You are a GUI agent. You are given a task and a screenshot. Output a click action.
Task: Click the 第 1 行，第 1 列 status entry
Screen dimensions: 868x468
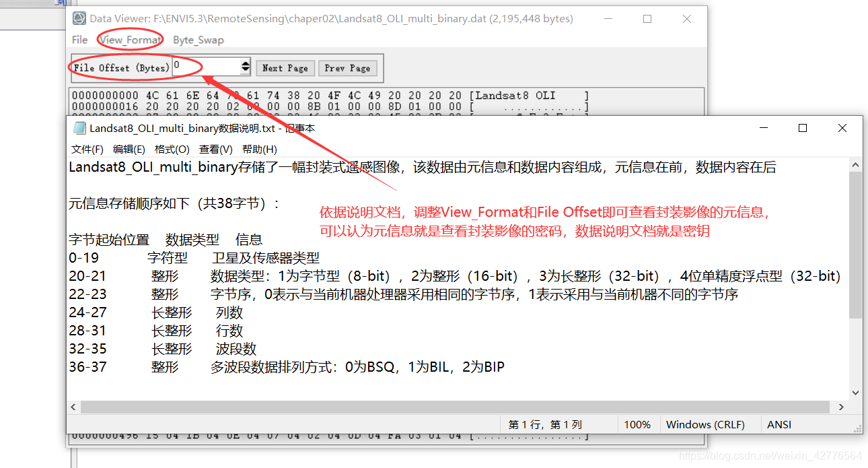[x=545, y=424]
